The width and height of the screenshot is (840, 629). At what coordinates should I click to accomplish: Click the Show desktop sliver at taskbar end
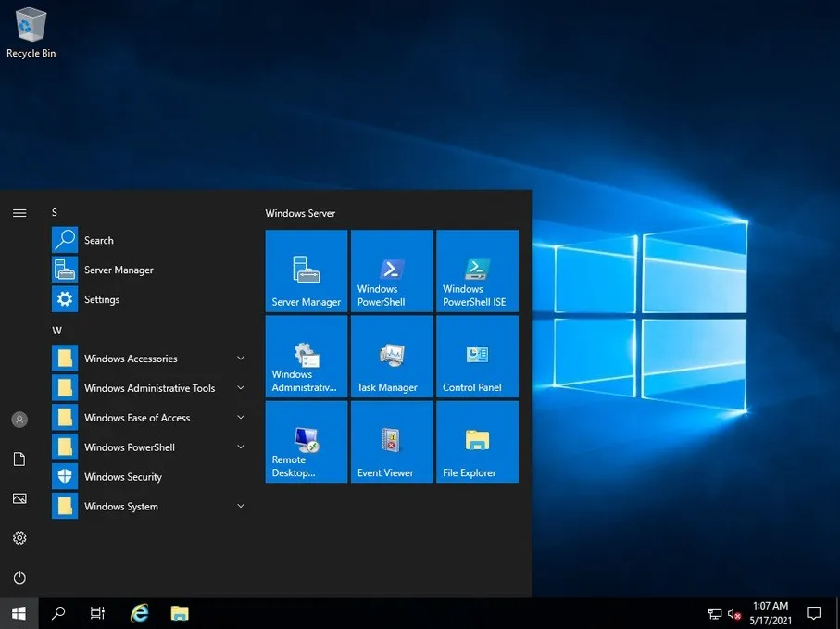[x=837, y=613]
